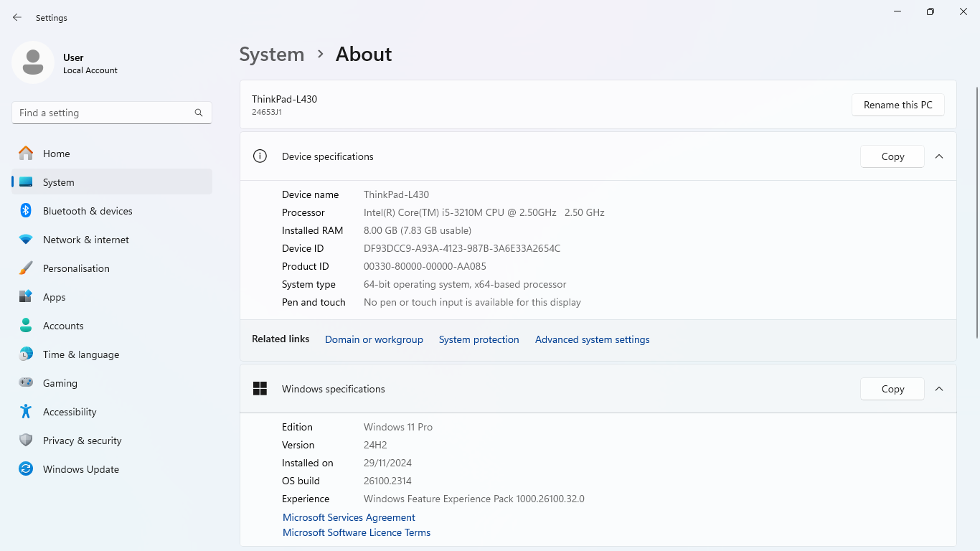Click Rename this PC button

click(x=898, y=105)
